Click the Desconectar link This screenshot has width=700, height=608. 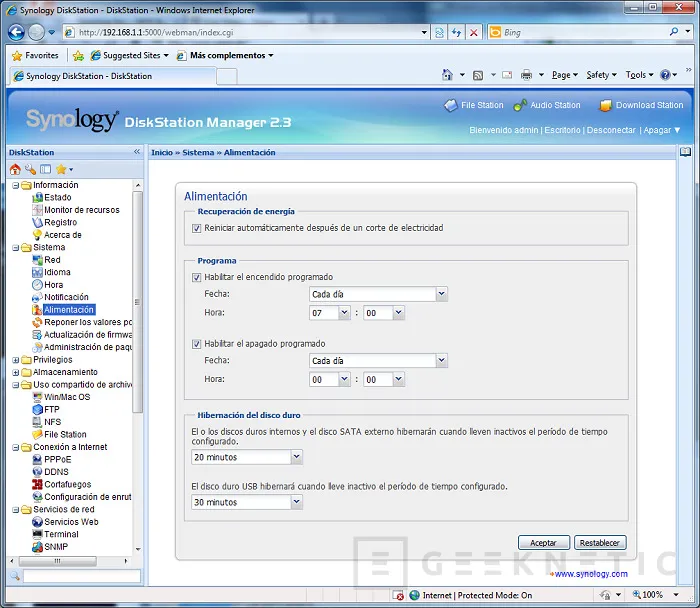click(x=611, y=130)
